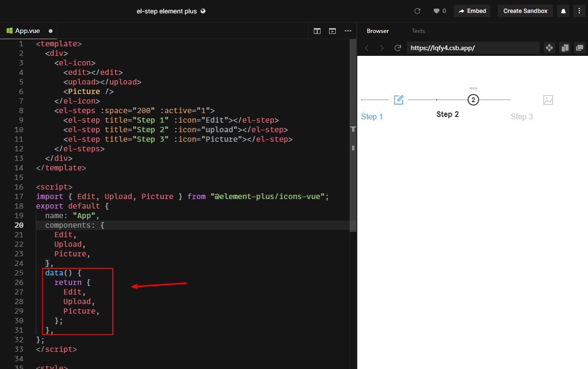The height and width of the screenshot is (369, 588).
Task: Click the Step 3 el-step code line
Action: (178, 139)
